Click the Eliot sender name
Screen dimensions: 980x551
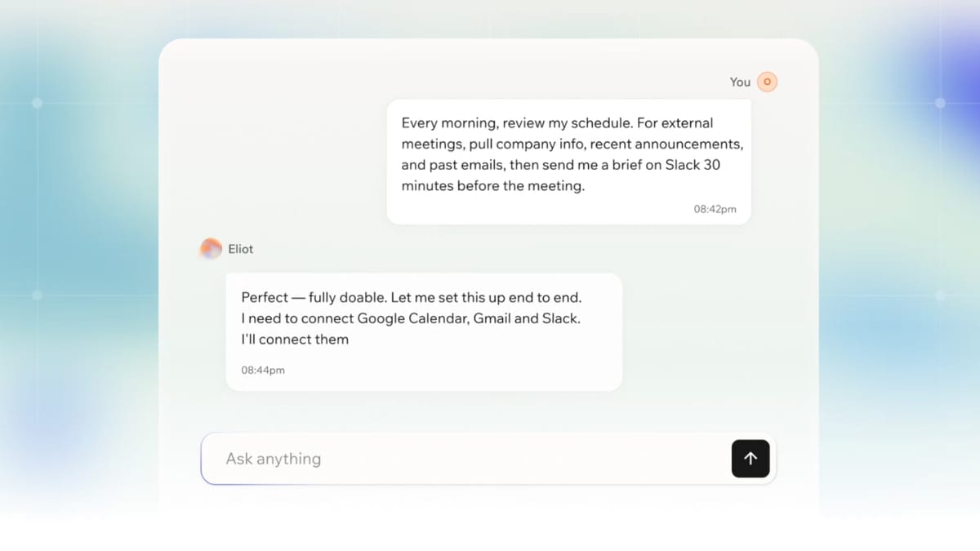tap(241, 249)
